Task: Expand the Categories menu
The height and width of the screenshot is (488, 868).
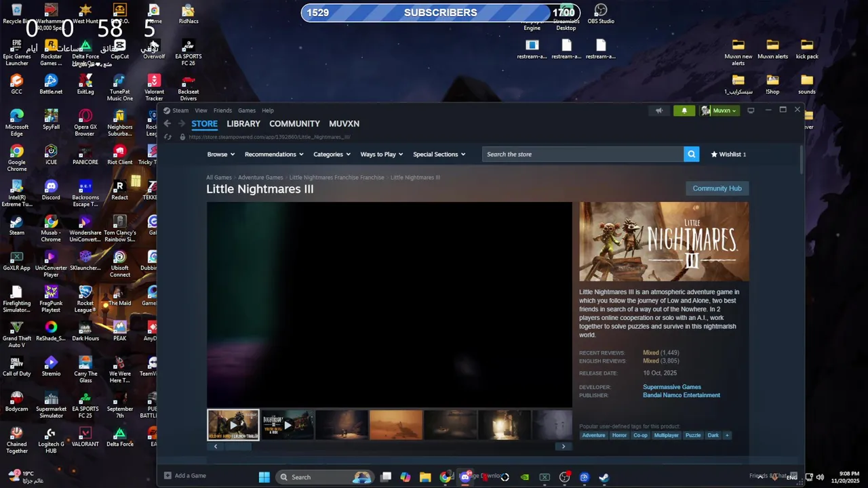Action: point(332,154)
